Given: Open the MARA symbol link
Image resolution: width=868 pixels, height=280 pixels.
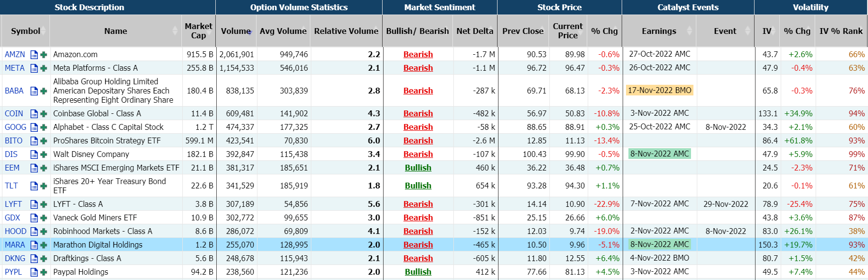Looking at the screenshot, I should point(15,245).
